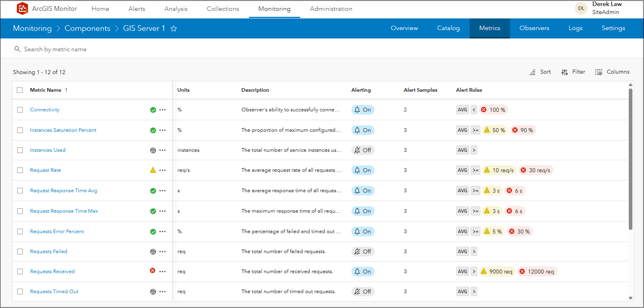
Task: Open the Requests Failed row options menu
Action: pyautogui.click(x=162, y=252)
